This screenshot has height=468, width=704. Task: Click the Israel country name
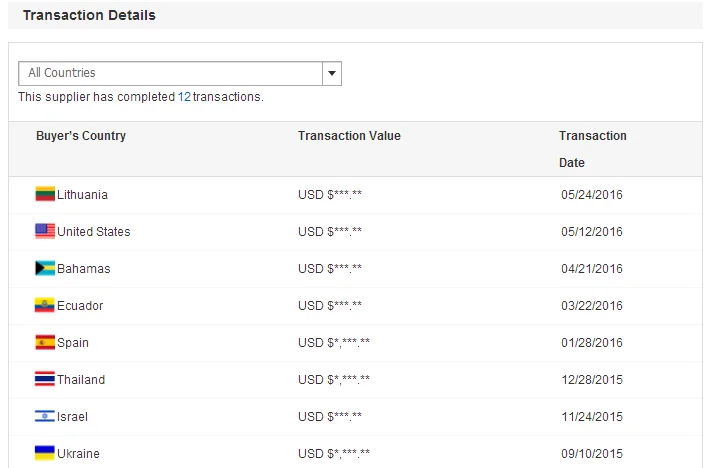72,417
